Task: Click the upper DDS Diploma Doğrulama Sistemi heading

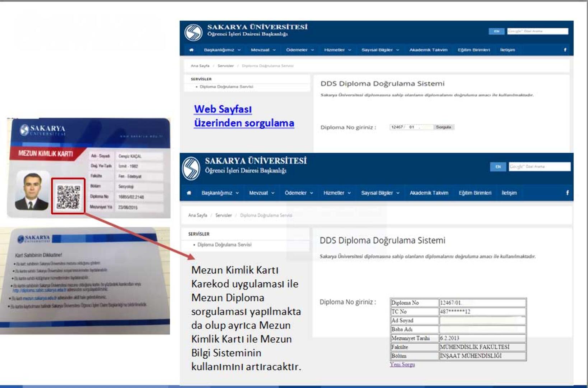Action: tap(382, 84)
